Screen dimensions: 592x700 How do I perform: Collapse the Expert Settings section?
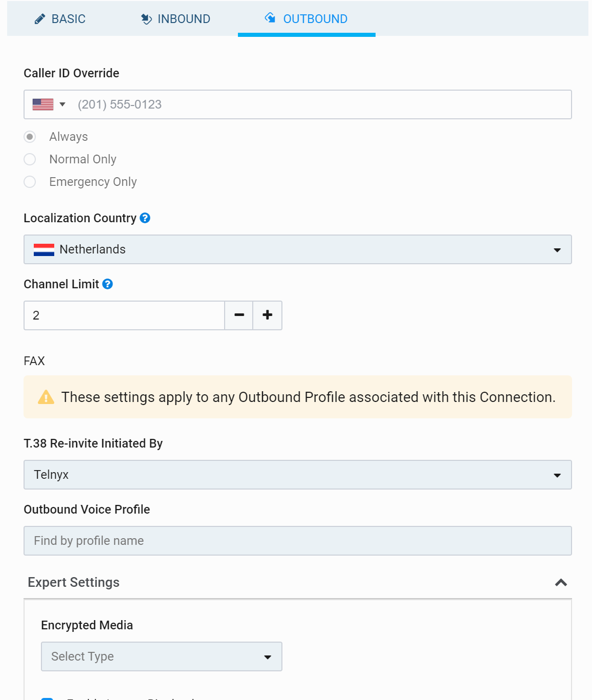tap(561, 583)
